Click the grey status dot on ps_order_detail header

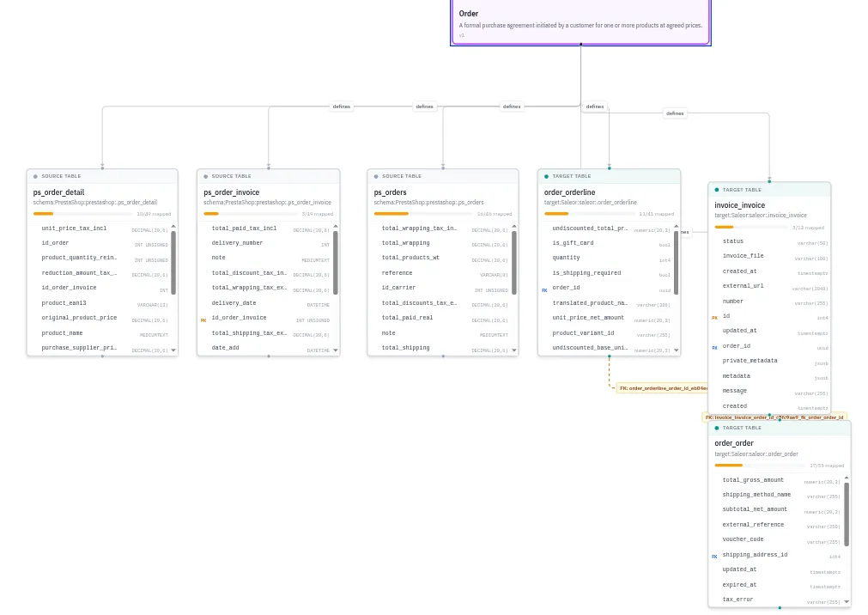click(35, 176)
